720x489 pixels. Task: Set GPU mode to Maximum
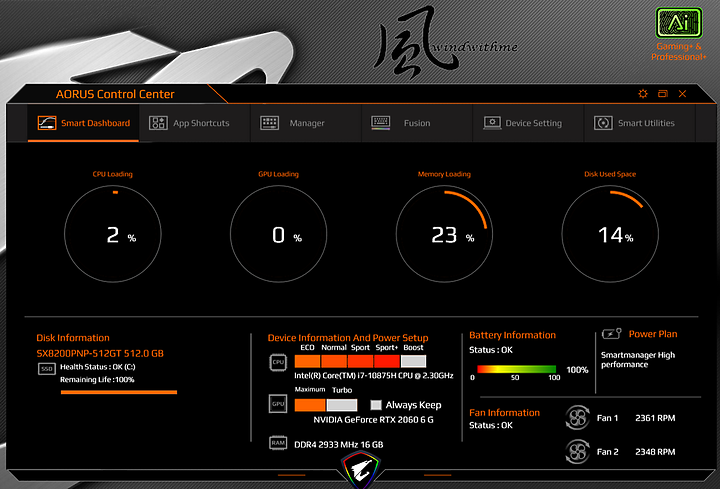310,405
